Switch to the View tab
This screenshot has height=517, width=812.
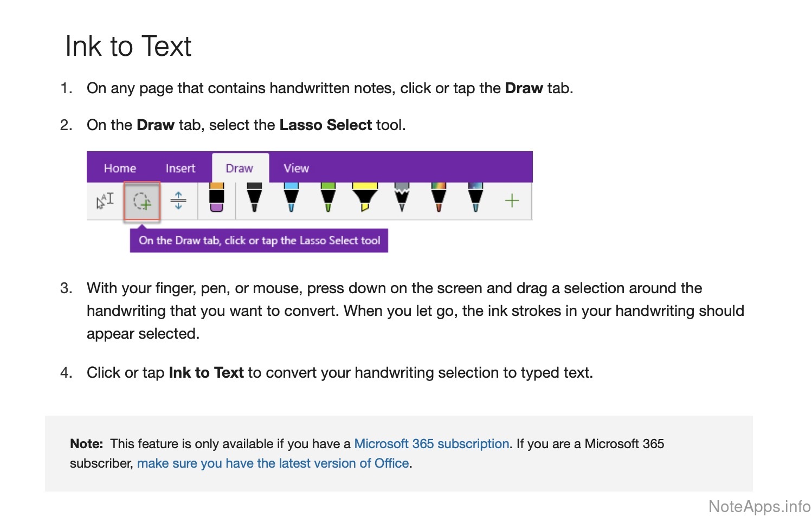[x=296, y=169]
